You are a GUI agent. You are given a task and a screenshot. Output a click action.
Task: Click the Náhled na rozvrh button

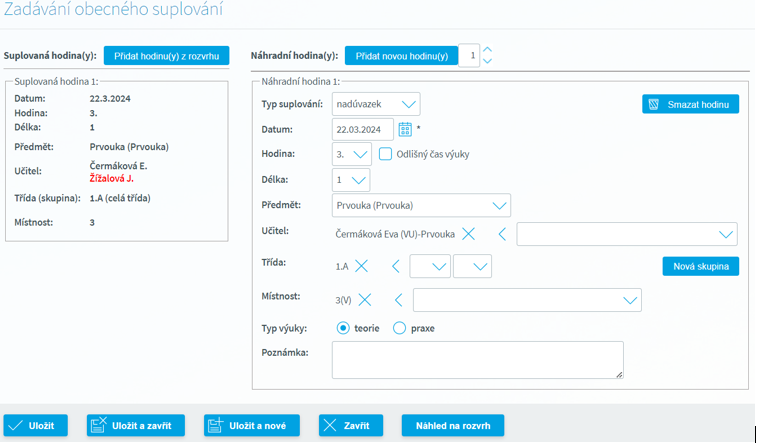point(452,425)
